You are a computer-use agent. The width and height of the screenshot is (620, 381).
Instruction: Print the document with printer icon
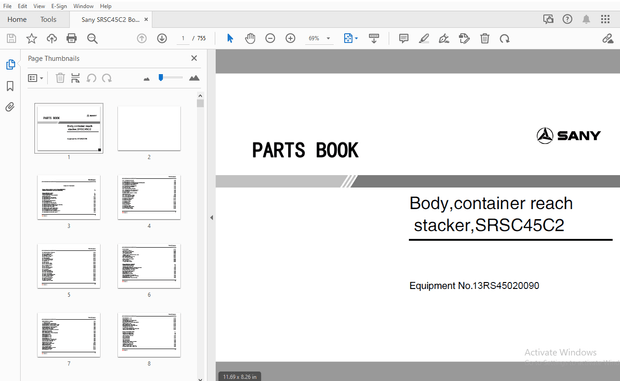click(72, 38)
